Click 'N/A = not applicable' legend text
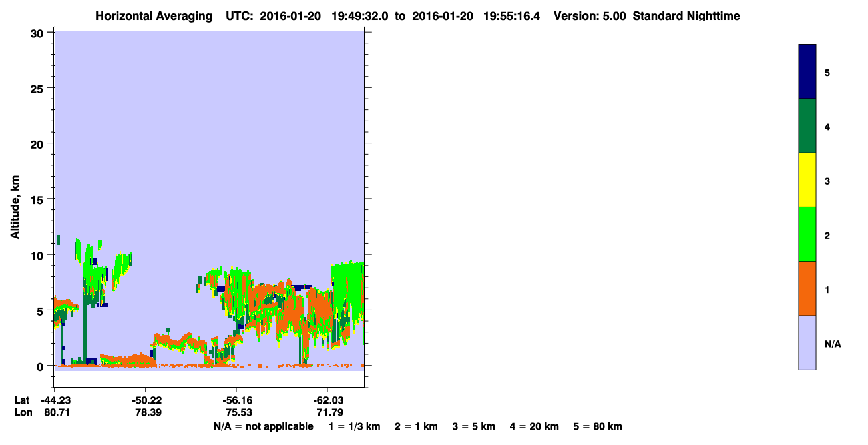The image size is (868, 445). (263, 426)
